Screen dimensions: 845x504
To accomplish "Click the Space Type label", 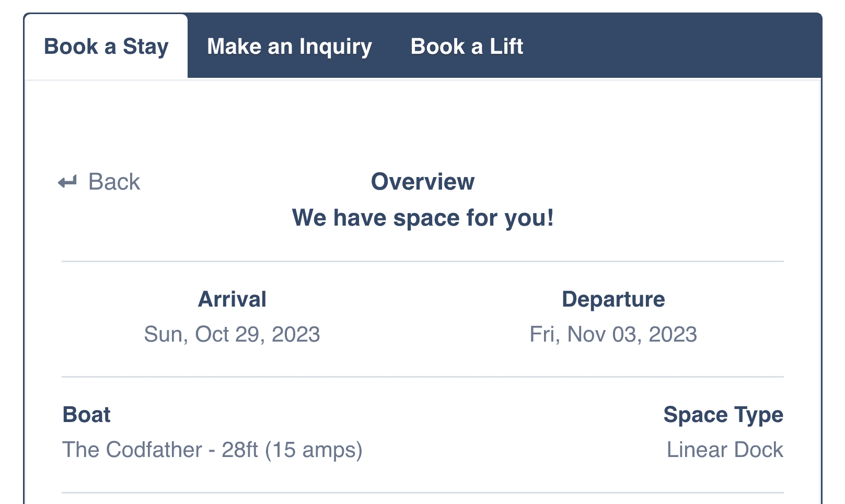I will (x=723, y=415).
